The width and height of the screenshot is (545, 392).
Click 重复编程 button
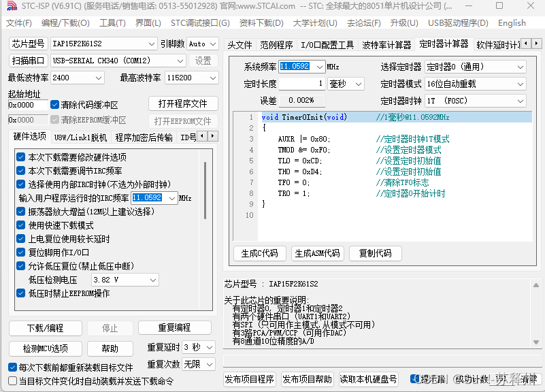click(x=174, y=327)
